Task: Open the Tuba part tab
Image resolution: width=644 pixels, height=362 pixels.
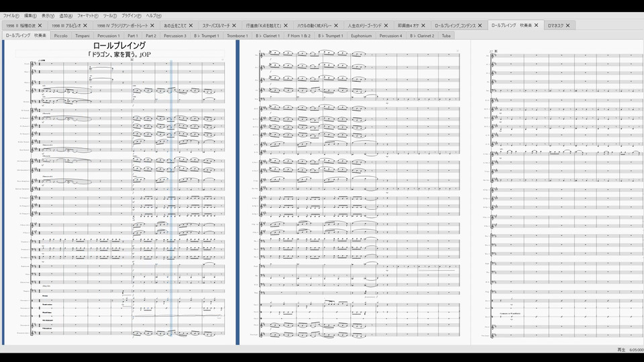Action: [x=447, y=36]
